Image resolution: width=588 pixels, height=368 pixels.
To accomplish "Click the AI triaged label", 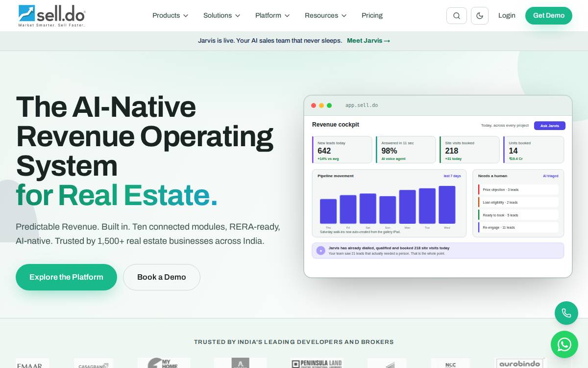I will (551, 176).
